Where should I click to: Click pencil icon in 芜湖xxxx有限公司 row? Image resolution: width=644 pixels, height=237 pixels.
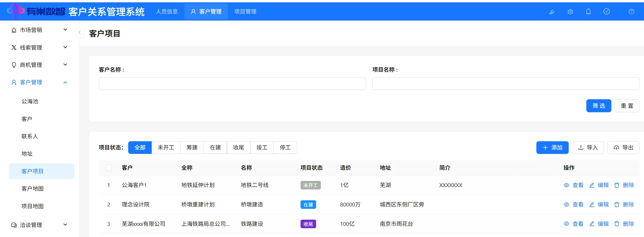[592, 224]
